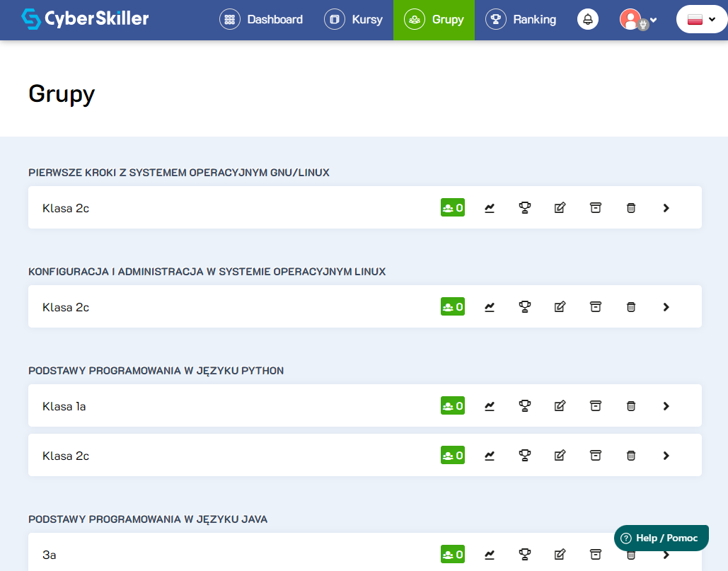Screen dimensions: 728x571
Task: Expand Klasa 2c chevron in GNU/Linux course
Action: coord(666,208)
